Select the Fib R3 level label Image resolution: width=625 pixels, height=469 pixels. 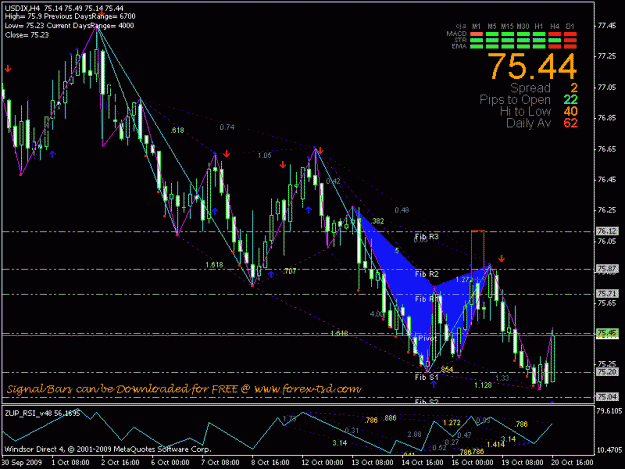(426, 237)
